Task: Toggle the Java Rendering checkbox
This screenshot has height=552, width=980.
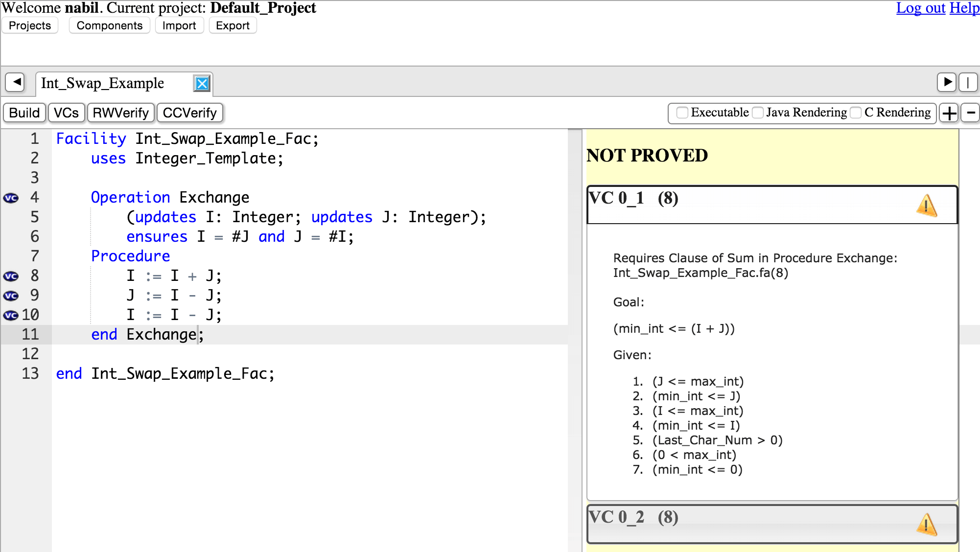Action: (x=758, y=113)
